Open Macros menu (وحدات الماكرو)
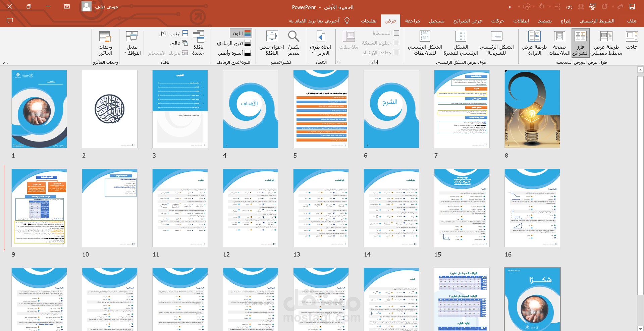Screen dimensions: 644x331 (x=105, y=43)
